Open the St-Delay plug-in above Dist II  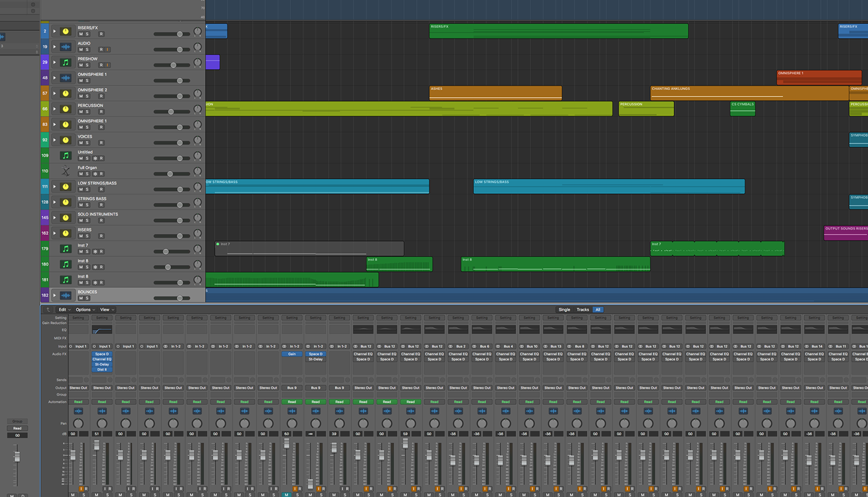(x=102, y=364)
